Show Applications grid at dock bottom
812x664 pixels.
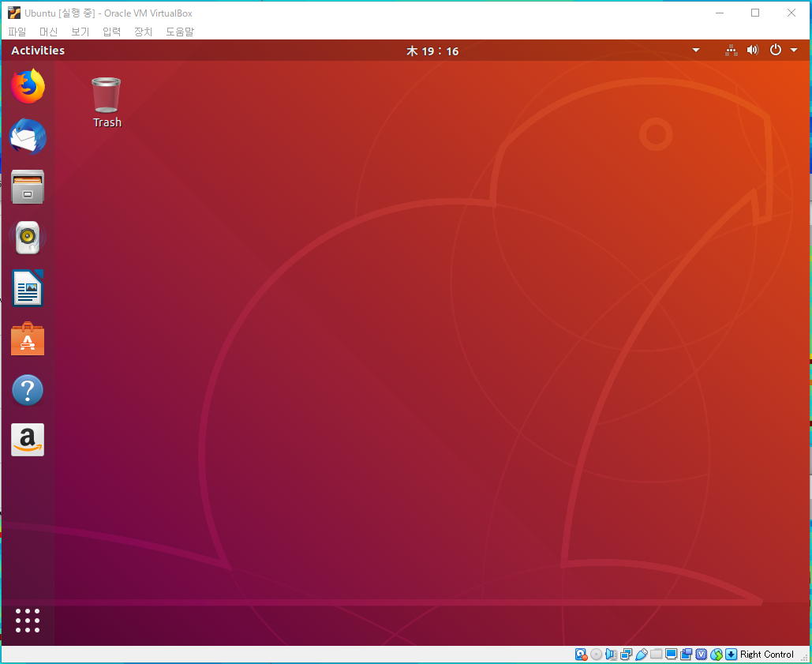[28, 620]
